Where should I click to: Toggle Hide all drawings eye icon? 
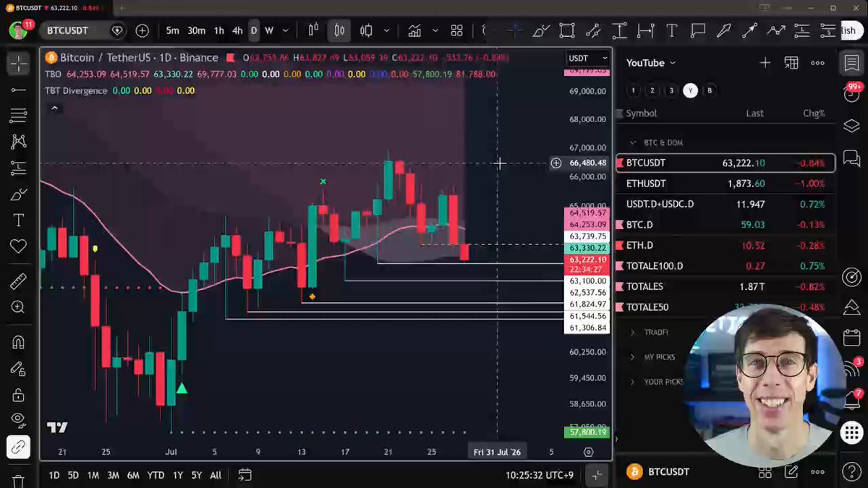tap(19, 419)
